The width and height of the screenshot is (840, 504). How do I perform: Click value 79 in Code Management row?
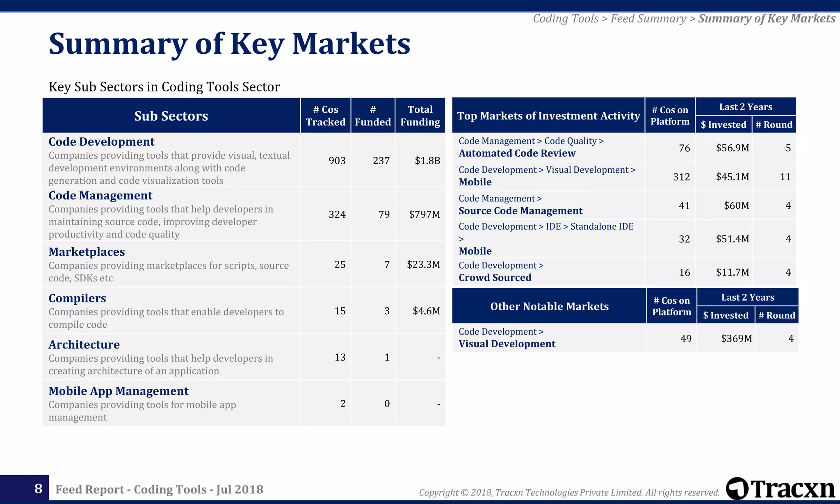point(384,214)
